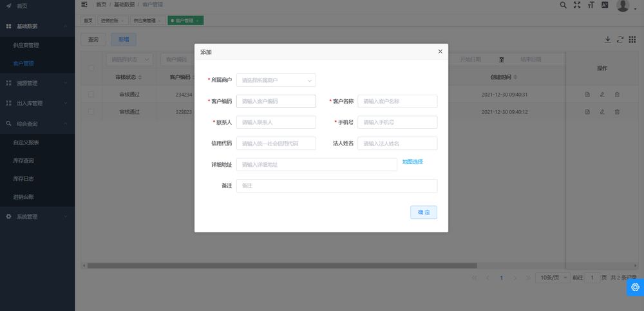Click the export download icon above table
This screenshot has height=311, width=644.
pos(607,39)
